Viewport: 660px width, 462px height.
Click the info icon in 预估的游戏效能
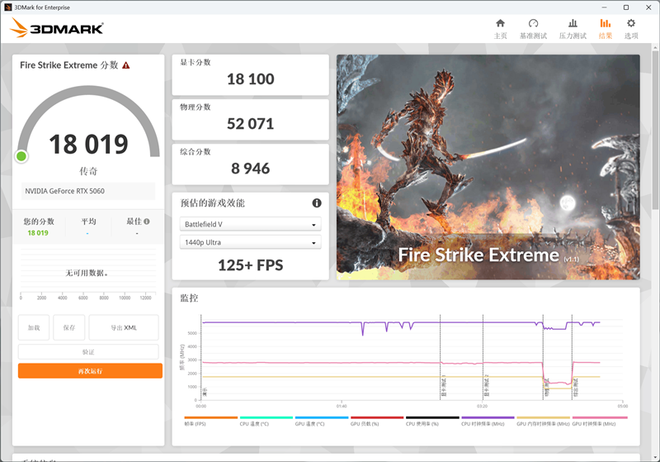tap(317, 203)
